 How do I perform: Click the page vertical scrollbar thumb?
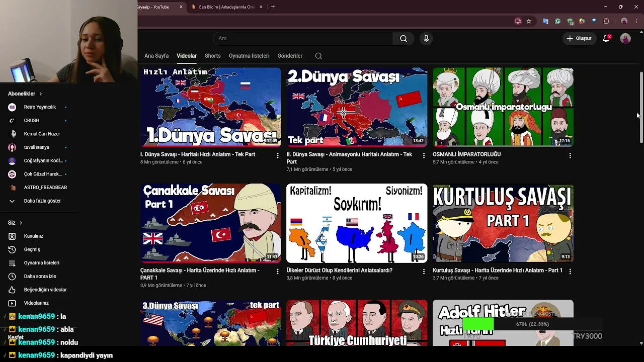[641, 107]
